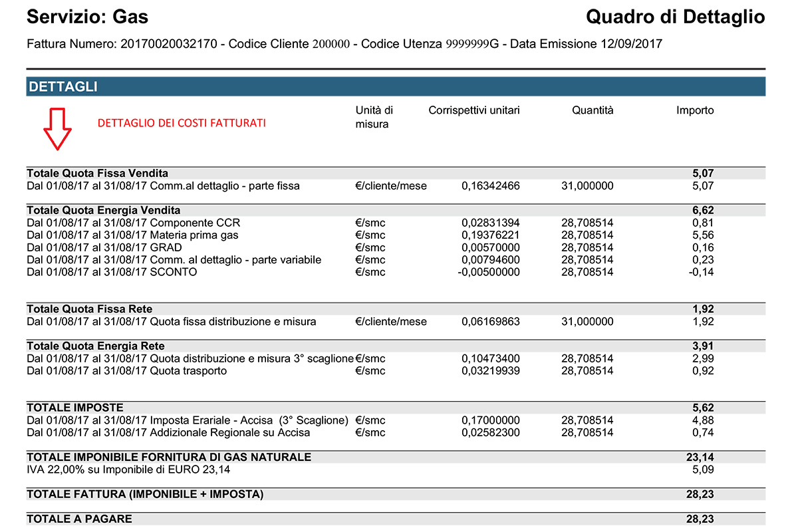Select the Componente CCR unit price 0,02831394

click(491, 223)
